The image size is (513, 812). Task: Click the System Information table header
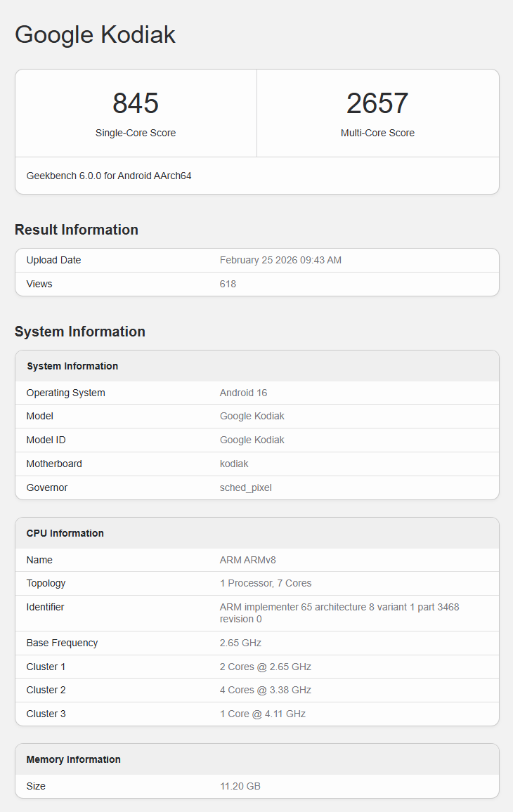tap(72, 366)
